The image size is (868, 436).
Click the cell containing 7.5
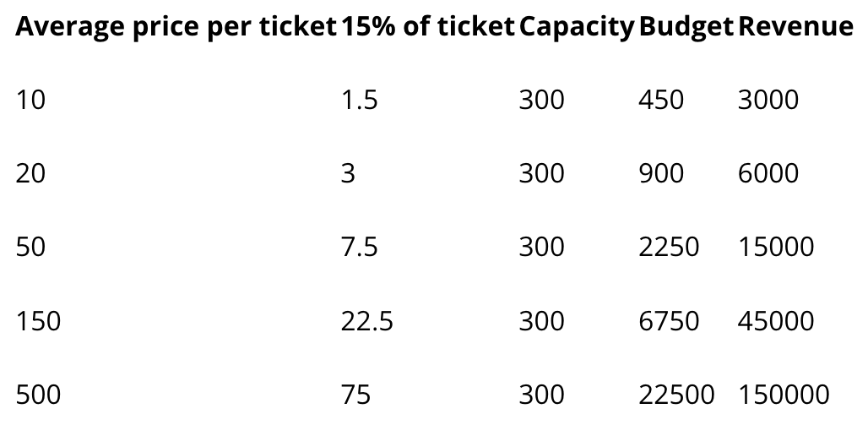(359, 247)
